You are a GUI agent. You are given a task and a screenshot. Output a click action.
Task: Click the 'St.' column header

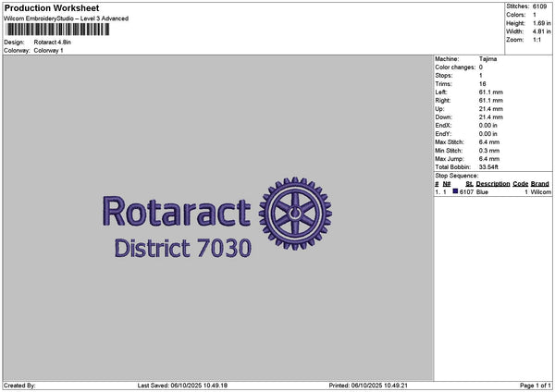[469, 184]
